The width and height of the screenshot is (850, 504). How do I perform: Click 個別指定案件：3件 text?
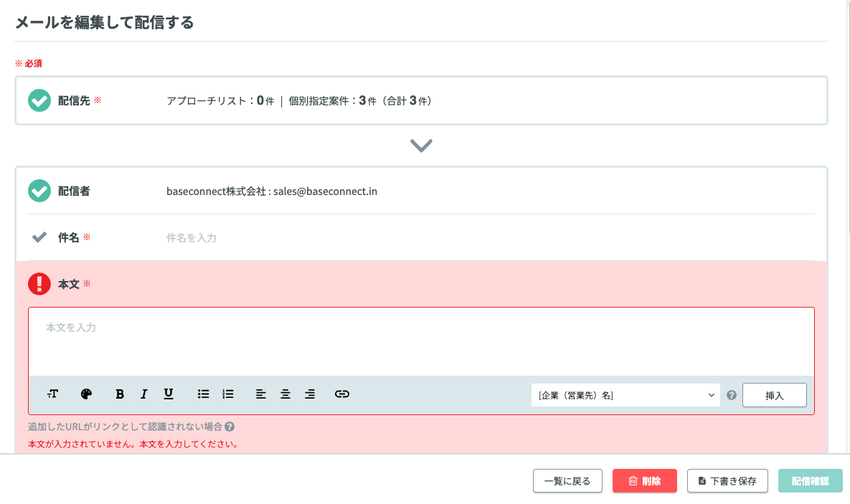click(x=332, y=101)
